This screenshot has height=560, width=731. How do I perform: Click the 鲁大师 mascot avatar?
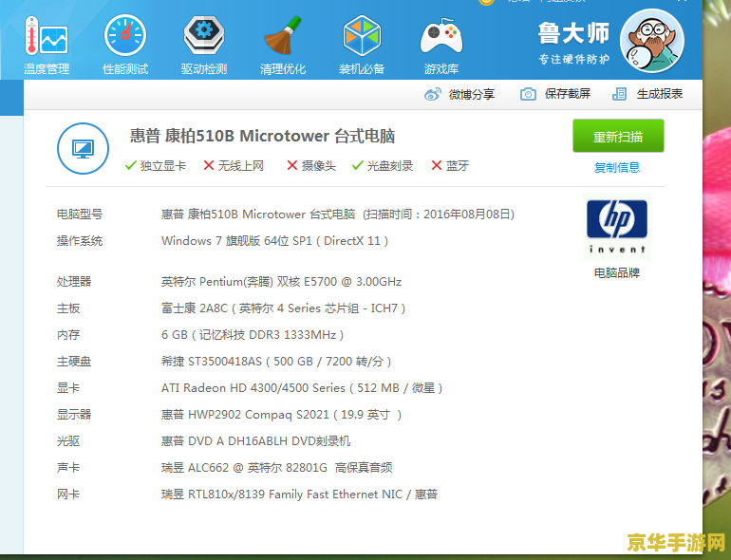pyautogui.click(x=652, y=41)
